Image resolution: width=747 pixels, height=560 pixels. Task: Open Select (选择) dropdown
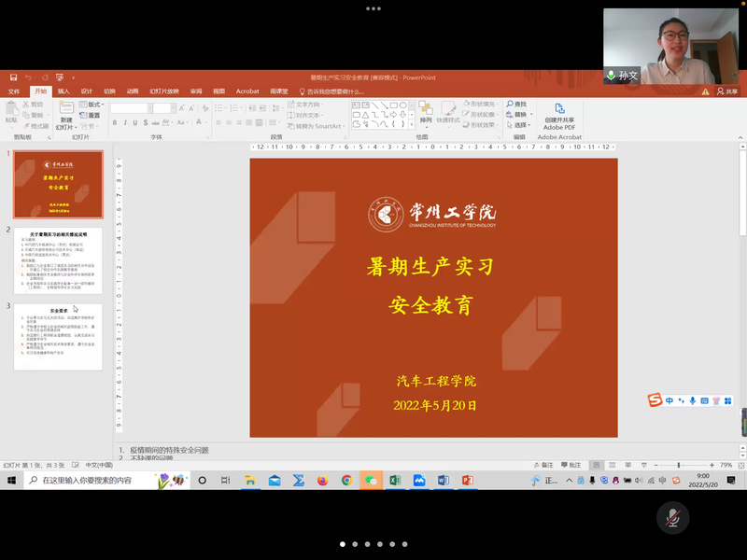click(518, 125)
